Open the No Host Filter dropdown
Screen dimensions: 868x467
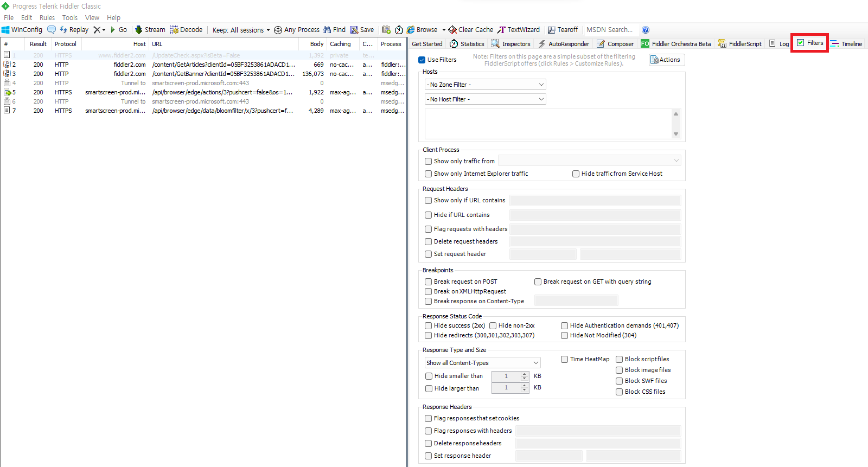486,99
